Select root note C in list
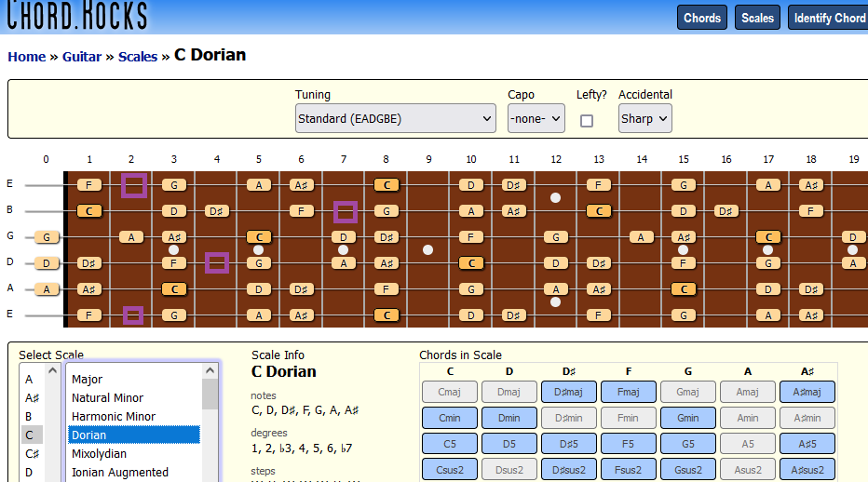This screenshot has width=868, height=482. 32,435
